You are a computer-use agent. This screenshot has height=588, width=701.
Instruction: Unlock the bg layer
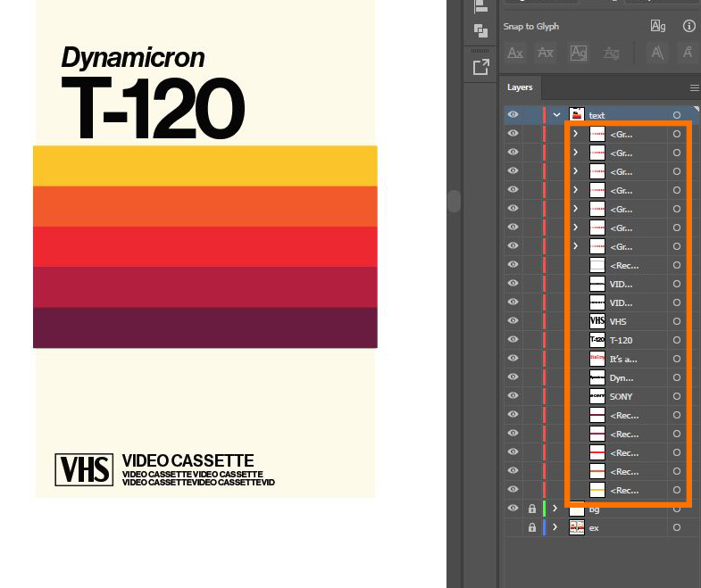(532, 509)
